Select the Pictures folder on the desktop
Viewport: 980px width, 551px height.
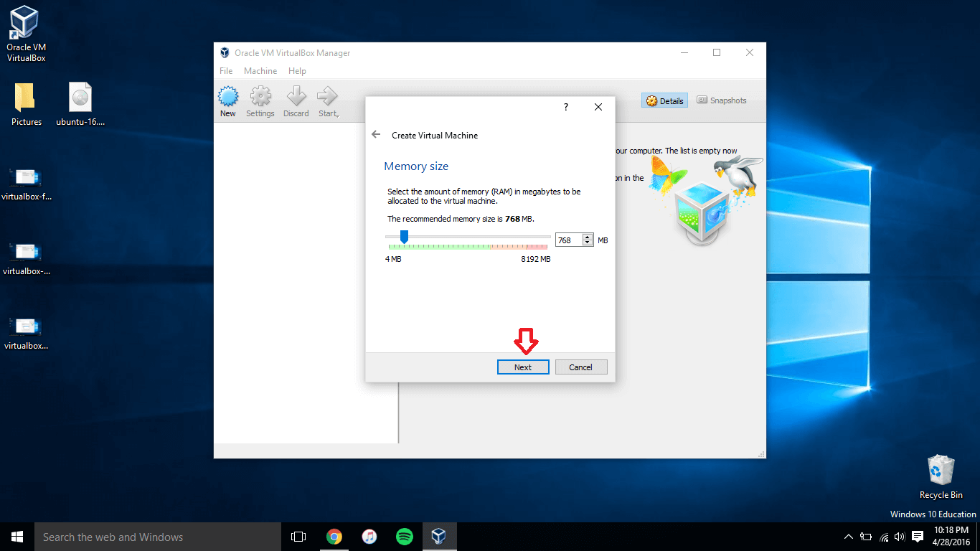27,104
